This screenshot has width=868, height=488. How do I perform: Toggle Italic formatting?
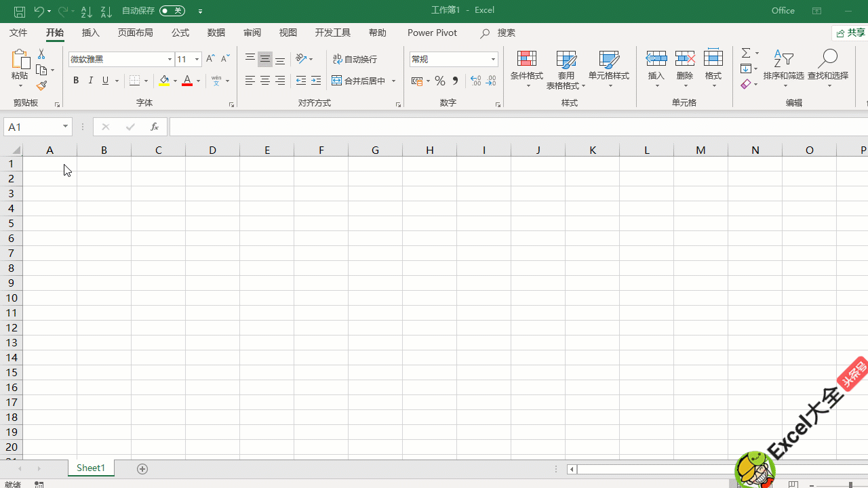click(x=91, y=81)
